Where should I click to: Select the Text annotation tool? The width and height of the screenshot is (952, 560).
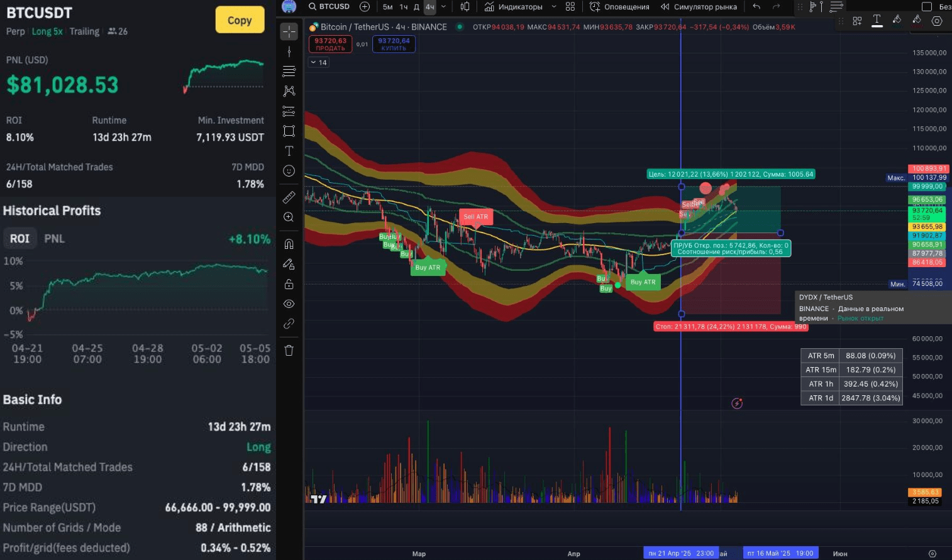tap(289, 151)
